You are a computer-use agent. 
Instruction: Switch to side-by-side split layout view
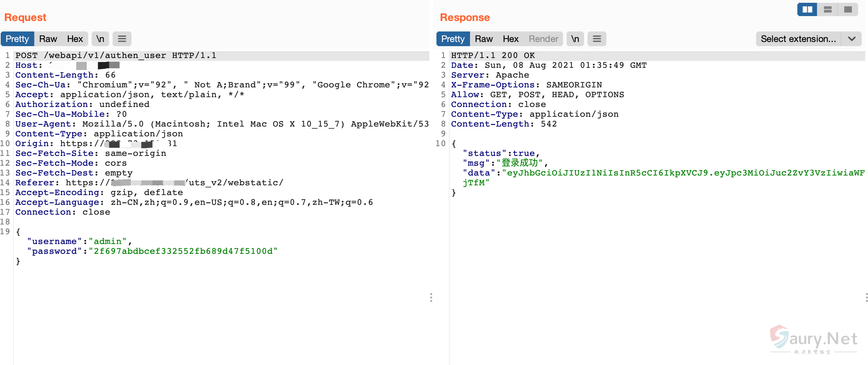click(807, 9)
